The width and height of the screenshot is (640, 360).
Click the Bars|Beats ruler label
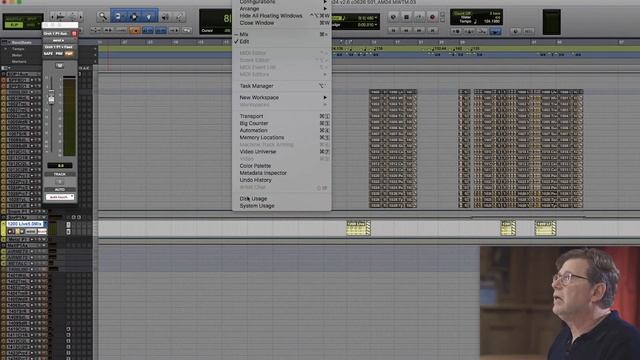[22, 42]
